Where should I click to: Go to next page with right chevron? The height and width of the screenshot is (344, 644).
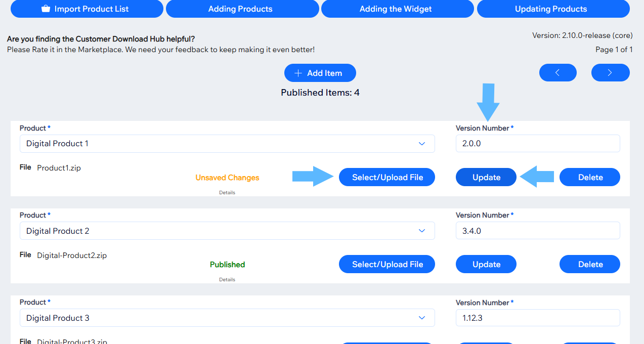[610, 73]
